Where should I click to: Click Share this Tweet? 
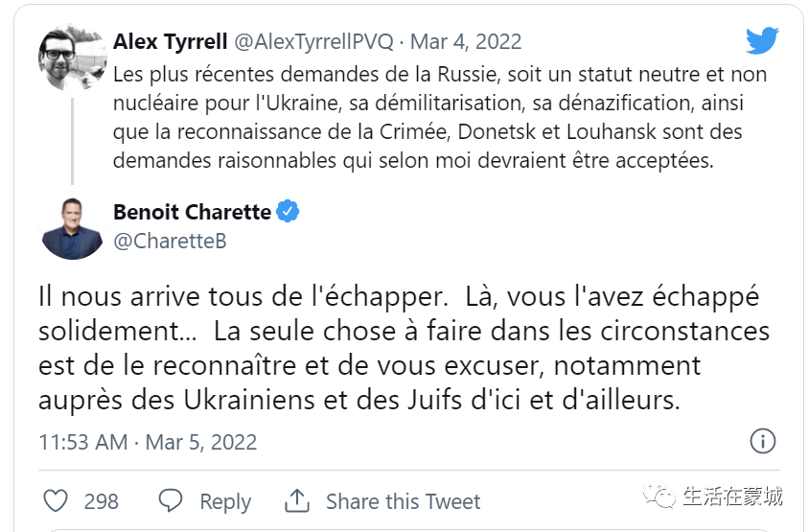403,501
